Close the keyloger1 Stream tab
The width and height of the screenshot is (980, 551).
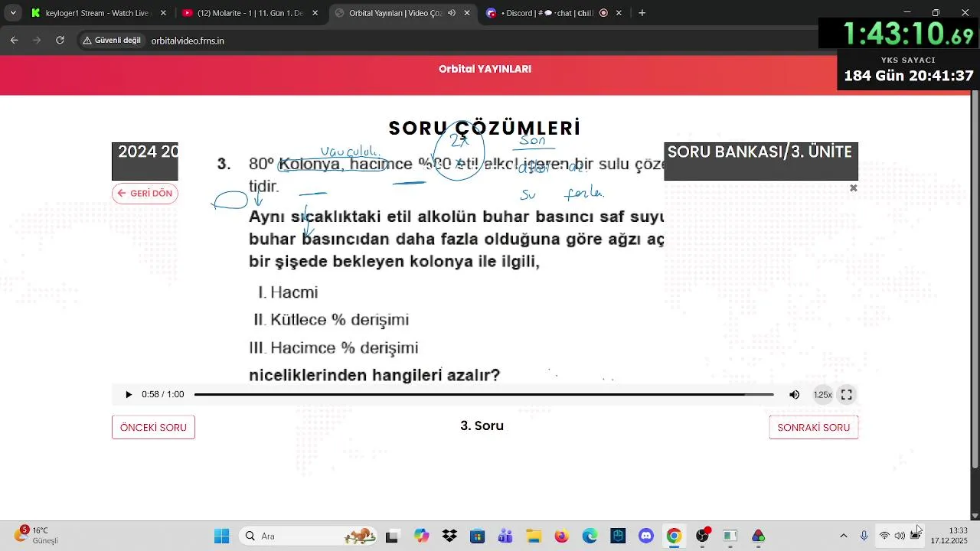(163, 13)
